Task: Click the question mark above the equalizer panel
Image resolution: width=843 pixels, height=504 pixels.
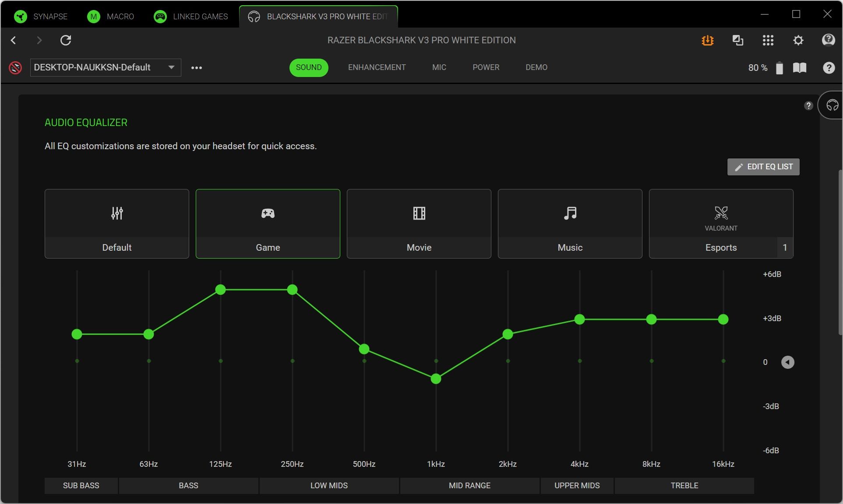Action: coord(808,106)
